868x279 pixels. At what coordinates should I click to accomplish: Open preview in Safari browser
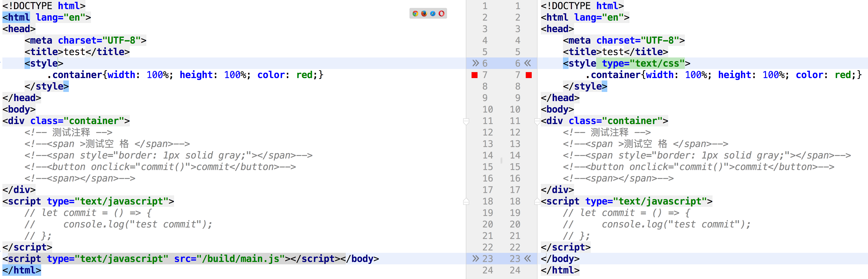pyautogui.click(x=433, y=13)
